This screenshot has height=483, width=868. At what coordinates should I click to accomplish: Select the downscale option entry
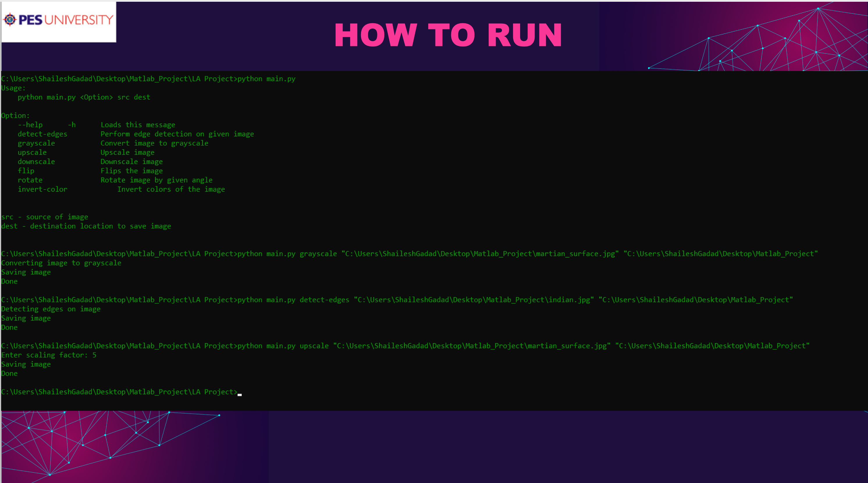(36, 161)
